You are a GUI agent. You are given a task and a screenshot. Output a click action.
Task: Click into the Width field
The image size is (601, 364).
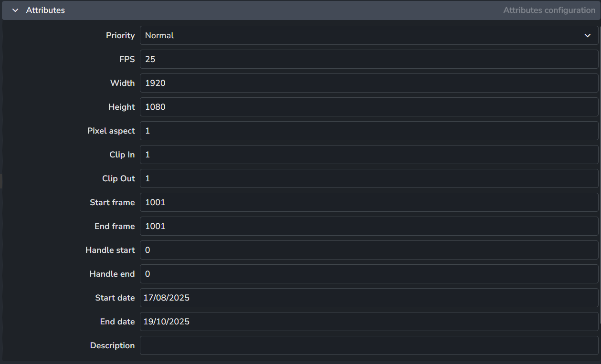(x=369, y=83)
